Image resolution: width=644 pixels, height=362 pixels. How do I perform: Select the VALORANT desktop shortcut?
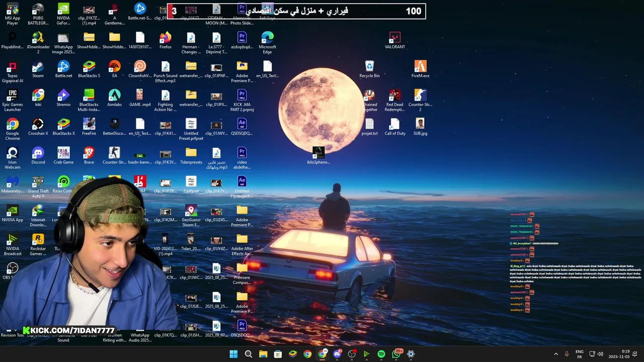[x=395, y=41]
